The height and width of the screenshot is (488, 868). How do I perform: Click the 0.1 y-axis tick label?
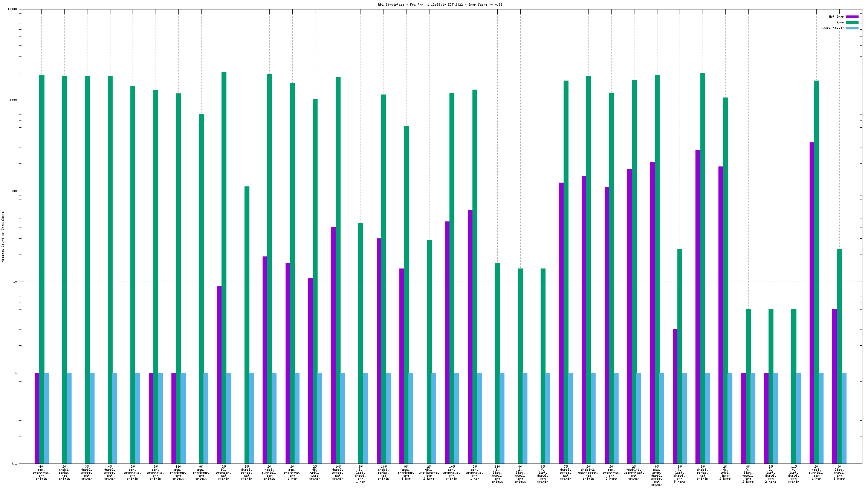pos(14,464)
